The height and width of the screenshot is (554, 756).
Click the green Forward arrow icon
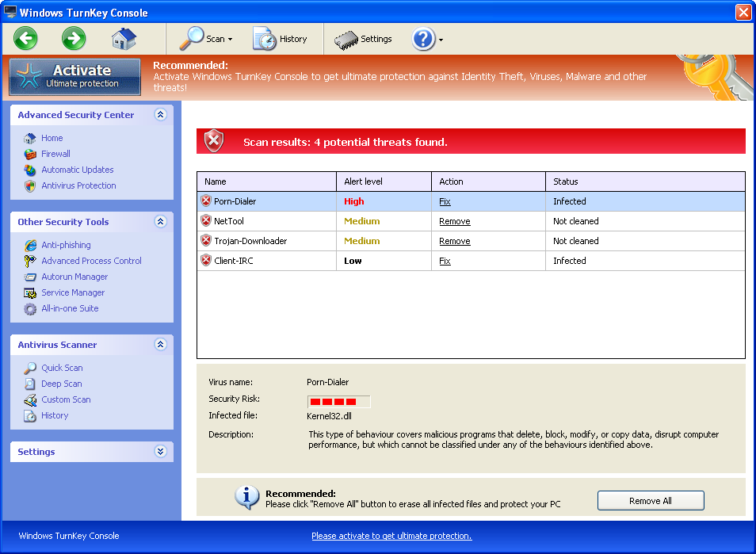(74, 38)
